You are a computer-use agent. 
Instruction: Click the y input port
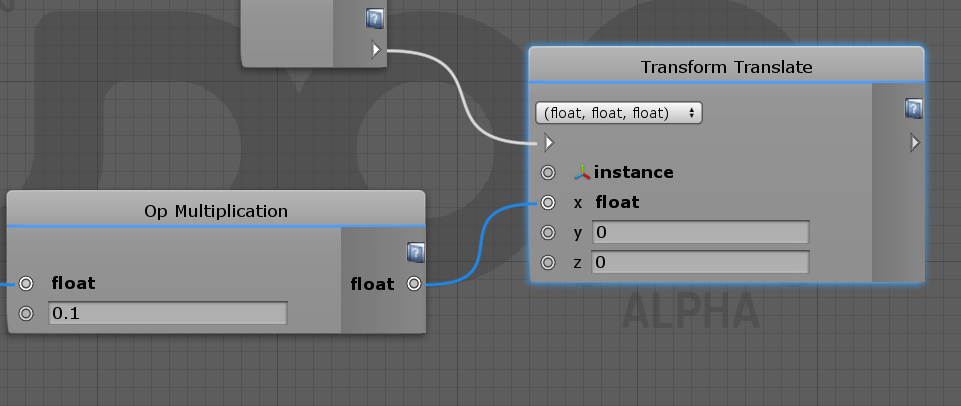point(548,232)
